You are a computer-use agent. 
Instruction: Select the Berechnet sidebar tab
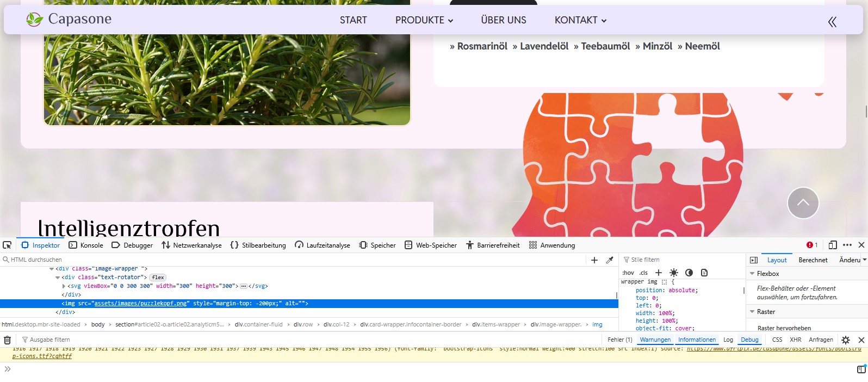tap(813, 260)
